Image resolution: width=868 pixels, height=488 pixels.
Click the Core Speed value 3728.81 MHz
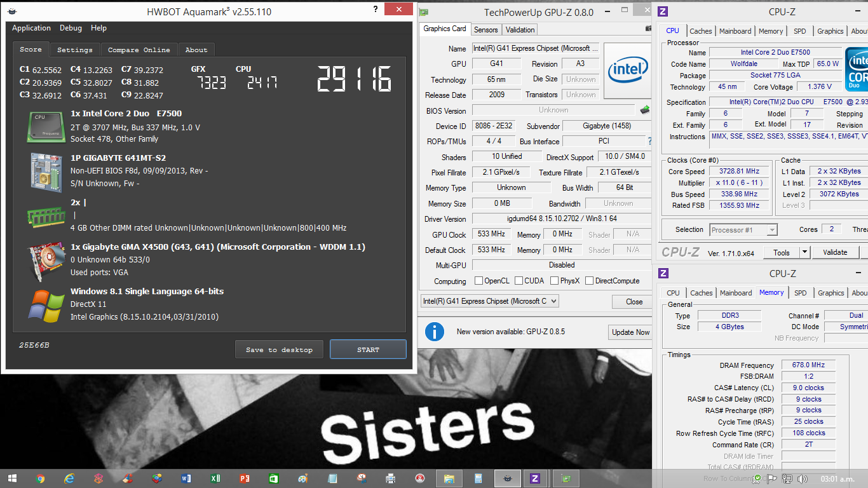pos(740,172)
